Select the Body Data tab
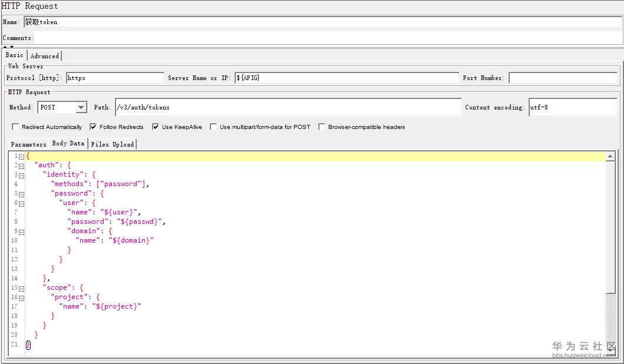 (68, 143)
